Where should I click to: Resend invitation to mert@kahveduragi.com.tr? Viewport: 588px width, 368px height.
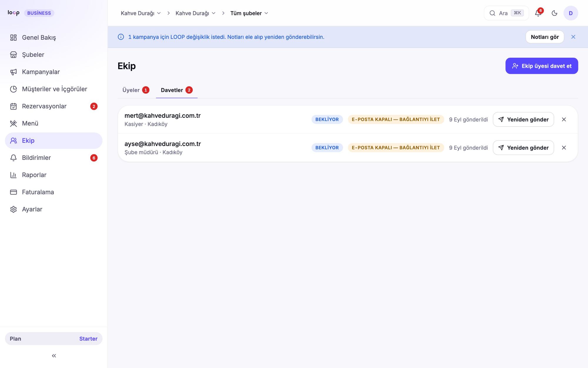[x=523, y=120]
